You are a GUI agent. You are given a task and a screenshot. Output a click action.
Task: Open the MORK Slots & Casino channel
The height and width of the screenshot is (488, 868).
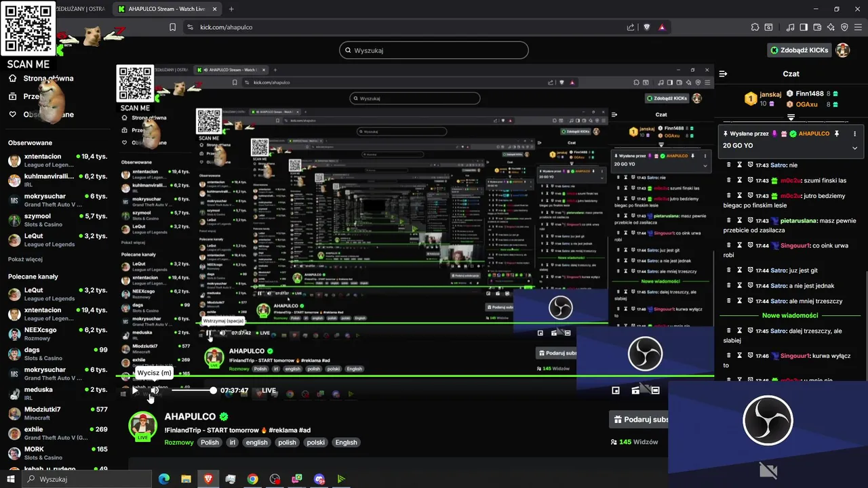pyautogui.click(x=58, y=453)
